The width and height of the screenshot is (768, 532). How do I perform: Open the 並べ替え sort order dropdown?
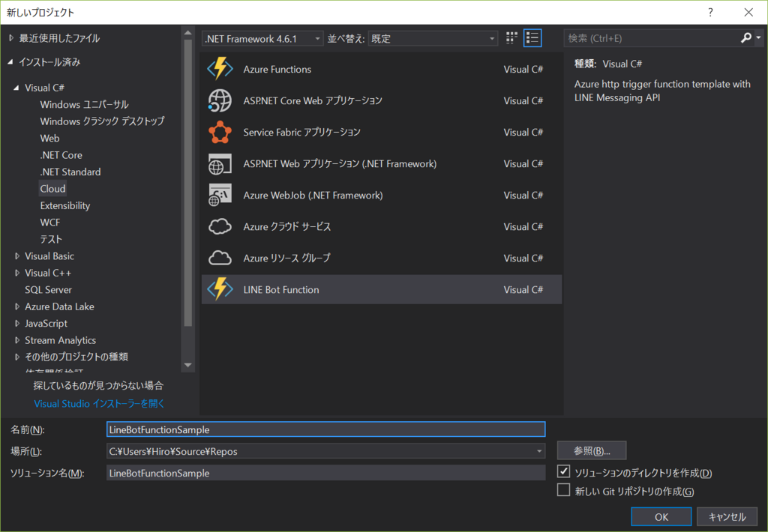coord(433,39)
